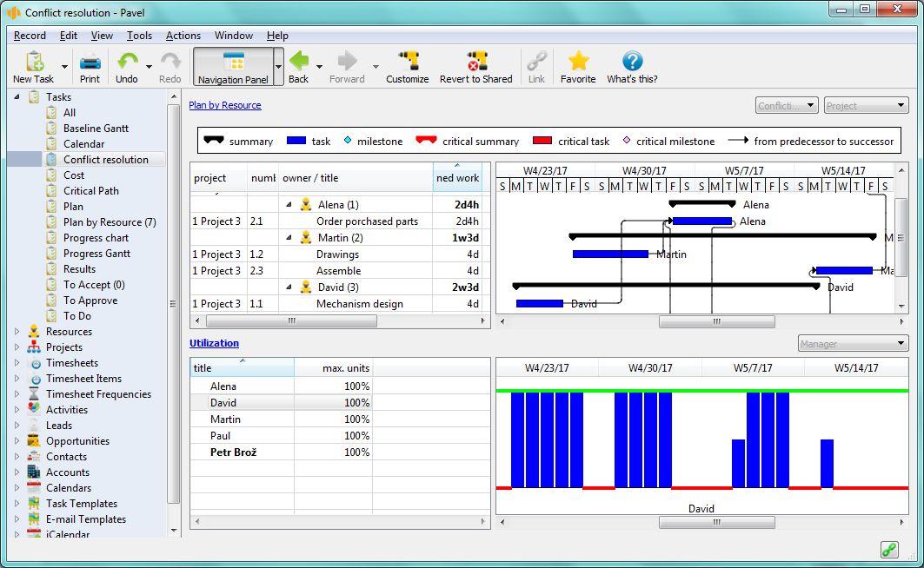Click the Redo arrow icon
Screen dimensions: 924x568
point(170,61)
